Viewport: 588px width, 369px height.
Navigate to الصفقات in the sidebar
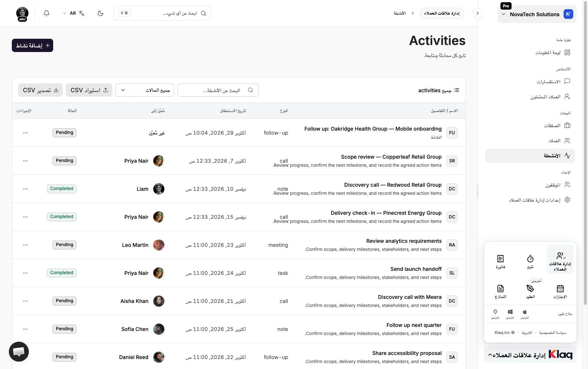[530, 125]
